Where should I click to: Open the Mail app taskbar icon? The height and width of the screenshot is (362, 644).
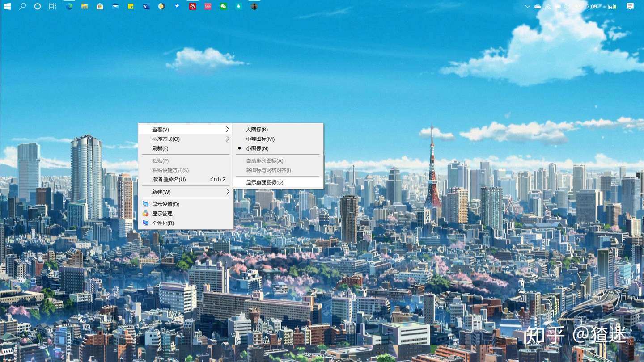pyautogui.click(x=115, y=6)
